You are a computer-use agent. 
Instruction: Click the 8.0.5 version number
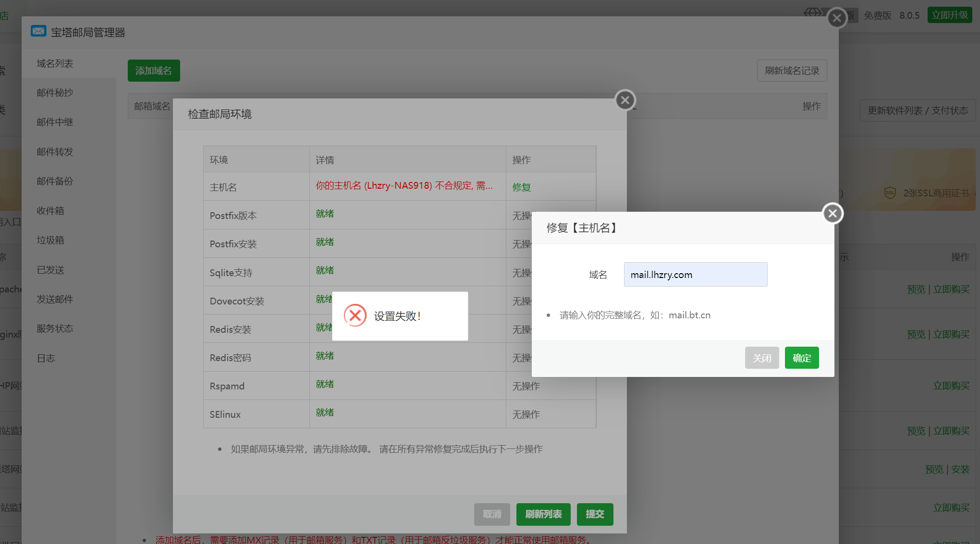(x=909, y=15)
